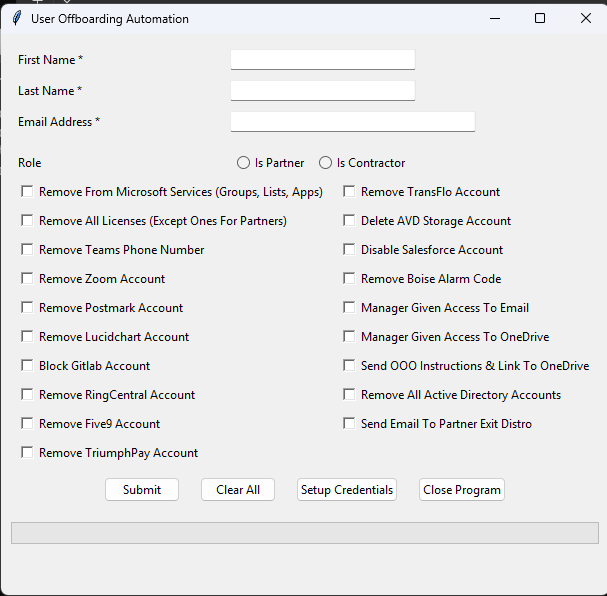Select the Is Contractor radio button

click(325, 163)
